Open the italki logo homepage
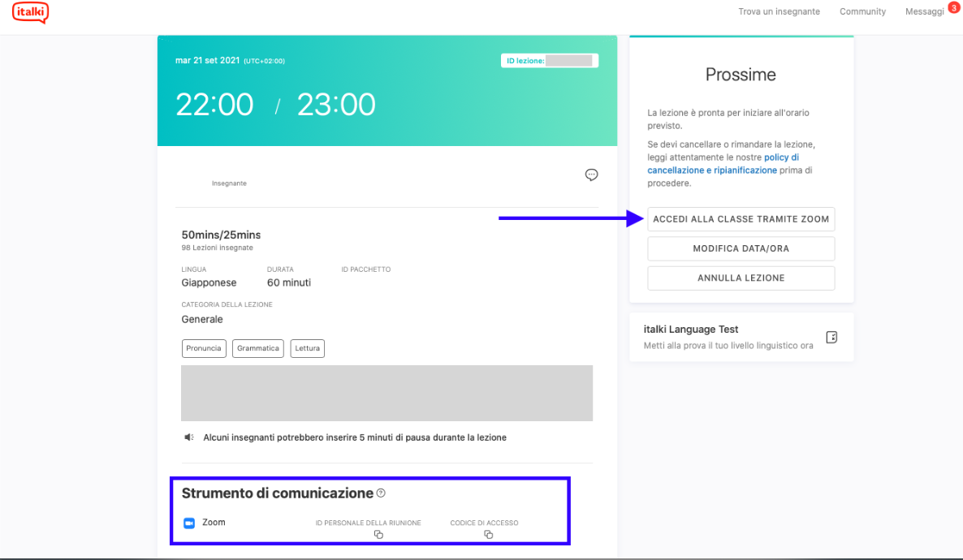Image resolution: width=963 pixels, height=560 pixels. [30, 12]
